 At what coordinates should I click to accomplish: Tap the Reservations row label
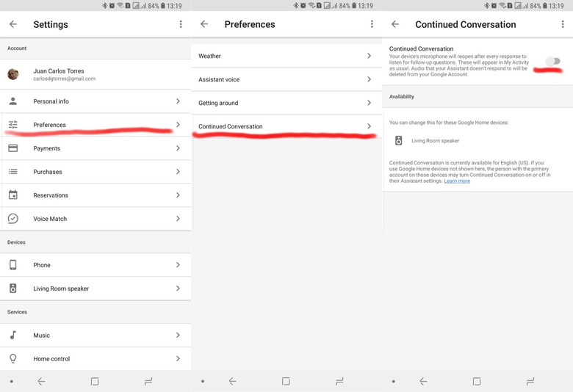pyautogui.click(x=51, y=195)
